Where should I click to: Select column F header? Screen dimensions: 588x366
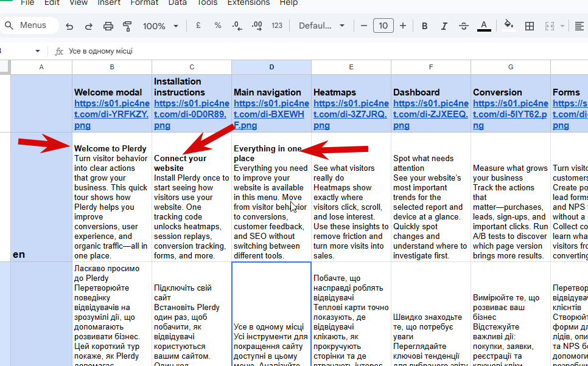pyautogui.click(x=431, y=67)
